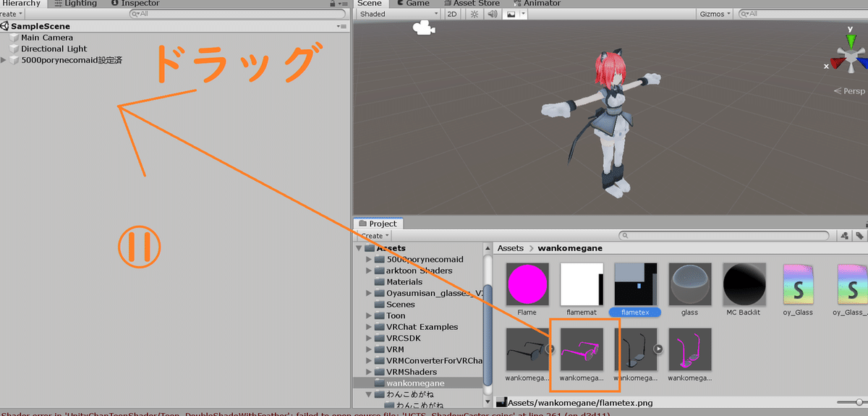Expand the upright black glasses model contents arrow
The width and height of the screenshot is (868, 416).
(658, 349)
